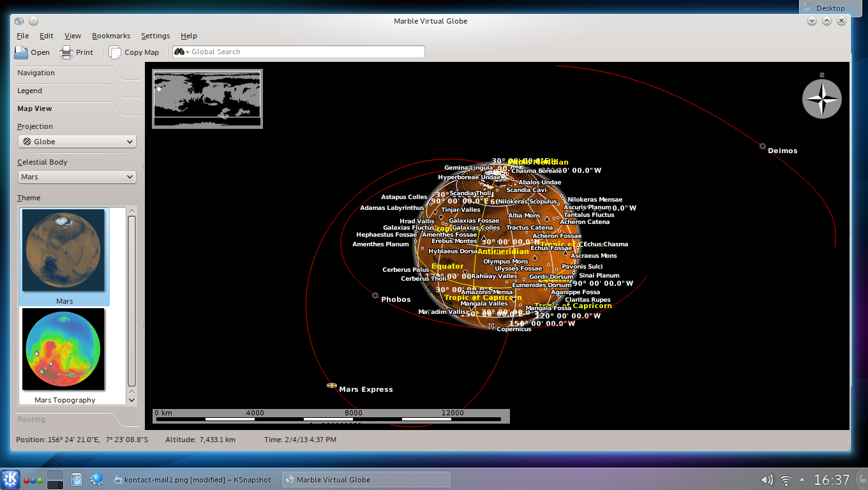
Task: Select the Mars Topography theme thumbnail
Action: coord(64,356)
